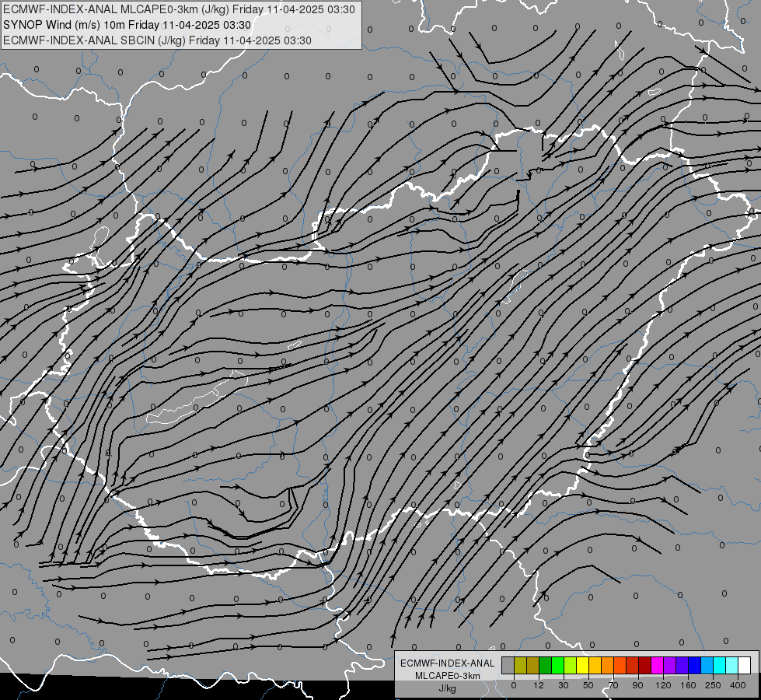Screen dimensions: 761x700
Task: Click the legend scale value 400
Action: coord(738,685)
